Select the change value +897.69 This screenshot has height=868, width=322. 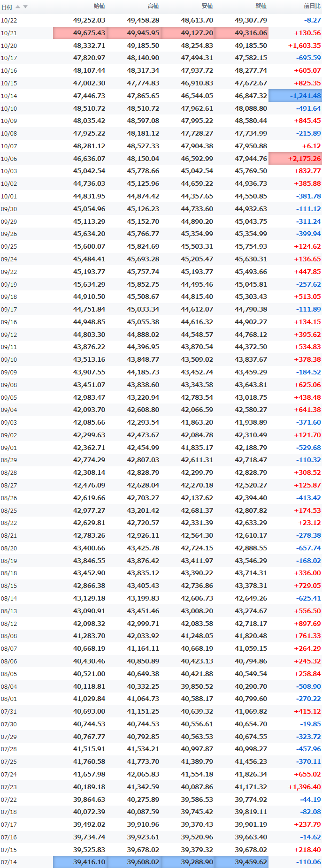coord(307,624)
